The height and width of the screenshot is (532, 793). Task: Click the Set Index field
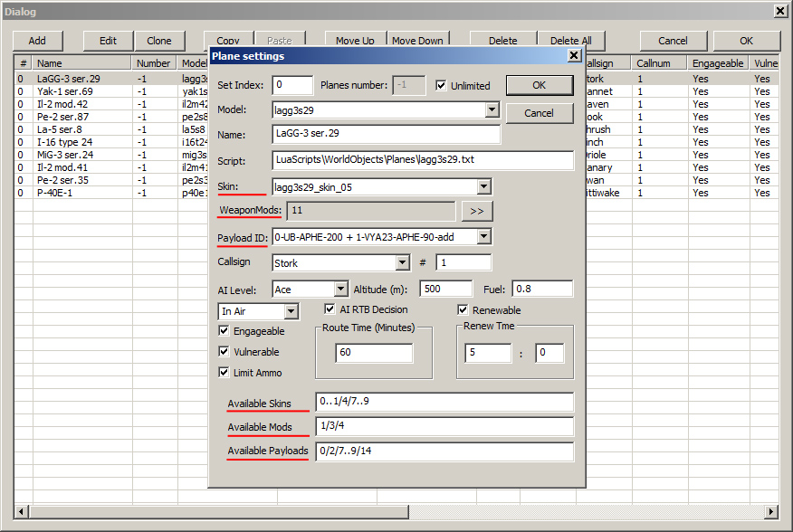point(292,85)
